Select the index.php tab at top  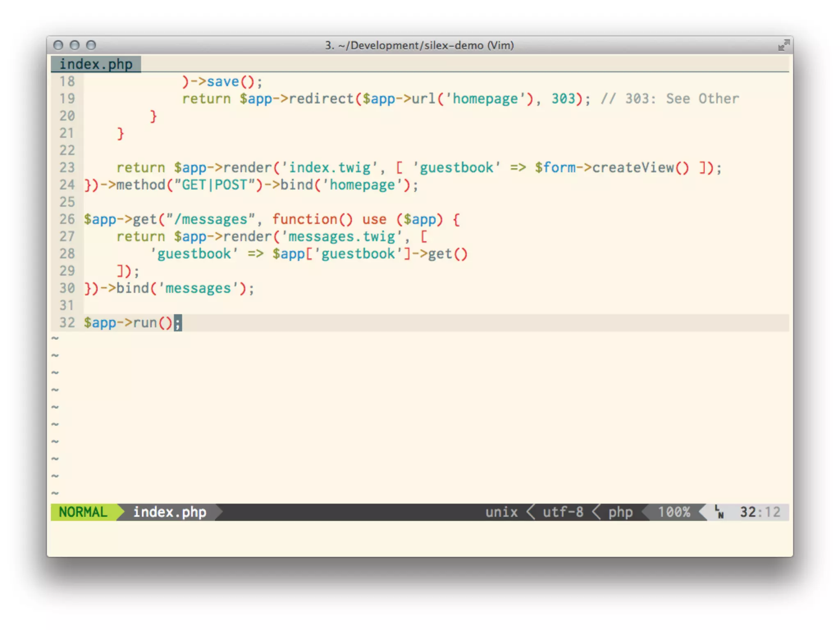(x=96, y=64)
